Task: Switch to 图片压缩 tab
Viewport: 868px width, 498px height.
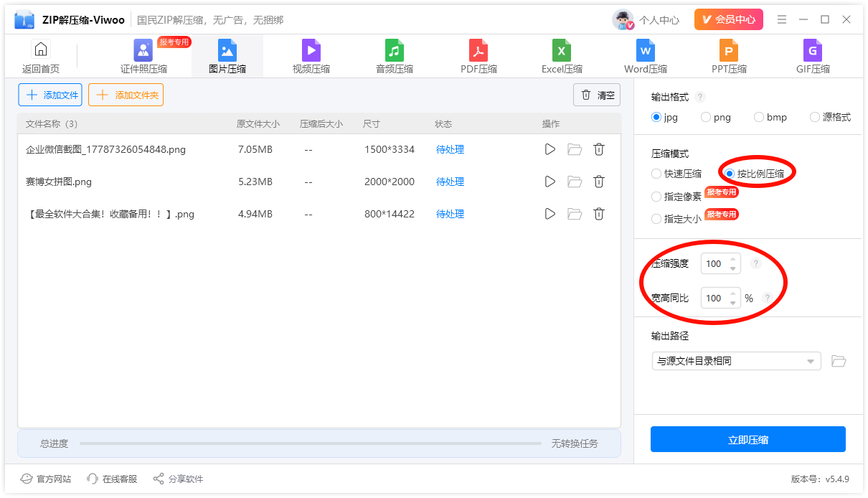Action: (x=227, y=57)
